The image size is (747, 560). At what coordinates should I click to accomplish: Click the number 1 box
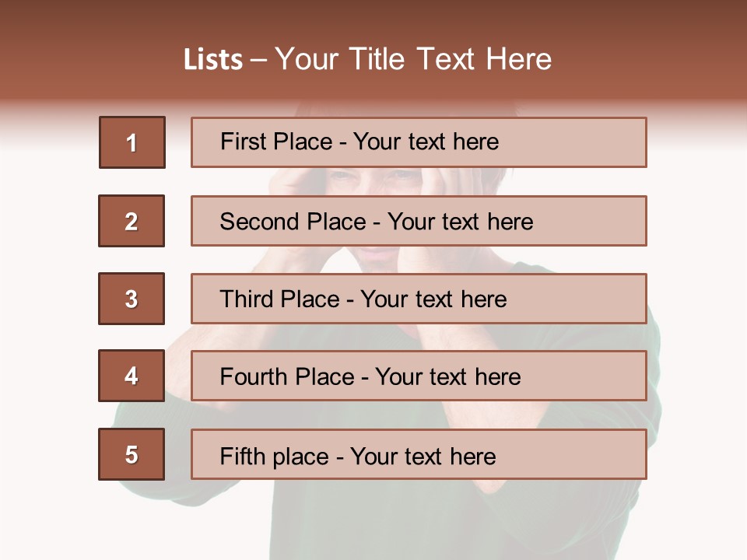[x=132, y=142]
